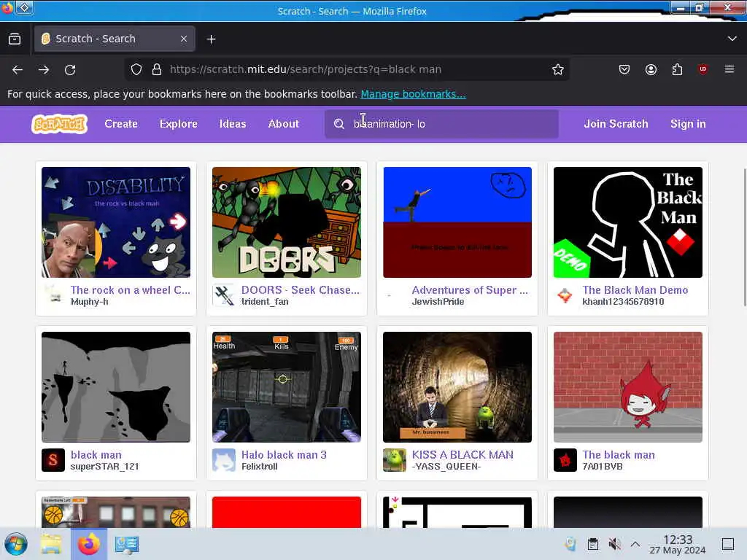Go forward with the browser forward arrow
The width and height of the screenshot is (747, 560).
pos(44,69)
